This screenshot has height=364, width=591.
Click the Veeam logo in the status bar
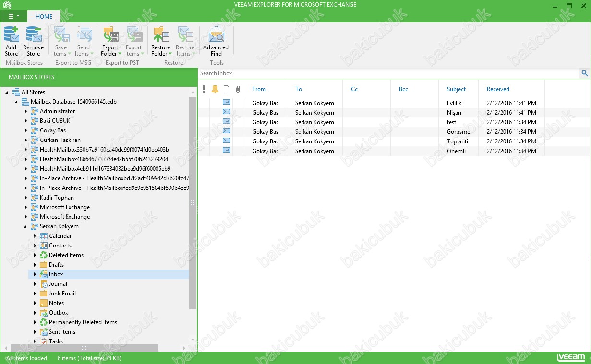571,358
